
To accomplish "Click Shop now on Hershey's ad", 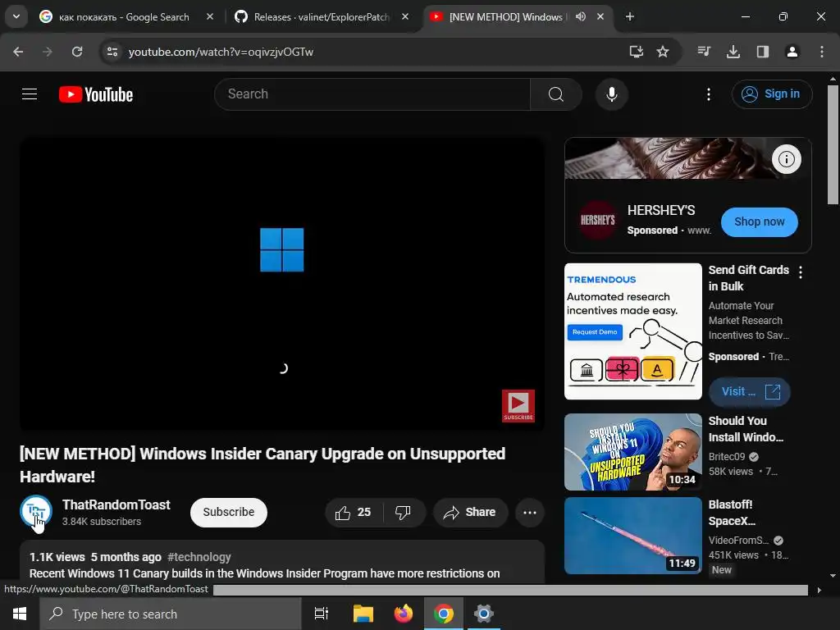I will 759,221.
